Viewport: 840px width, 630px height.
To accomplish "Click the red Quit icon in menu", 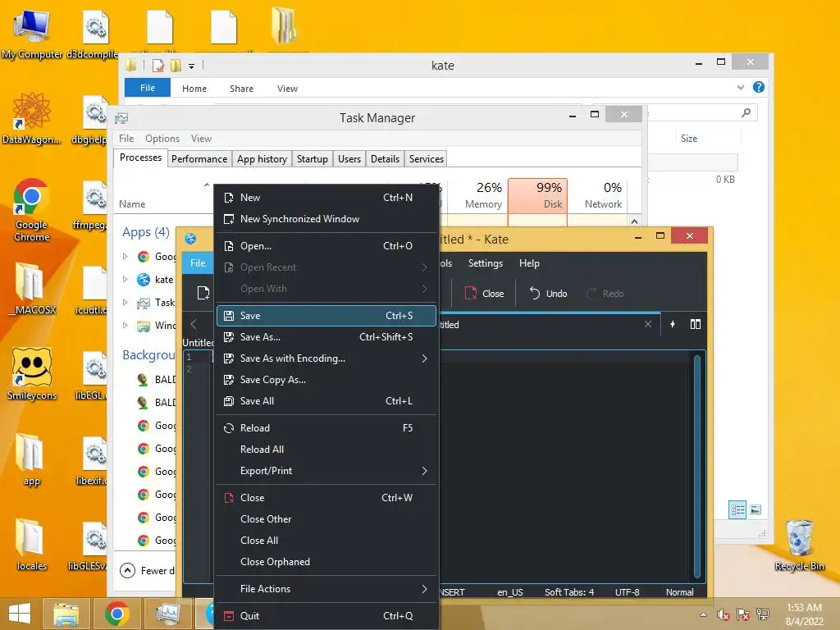I will point(229,616).
